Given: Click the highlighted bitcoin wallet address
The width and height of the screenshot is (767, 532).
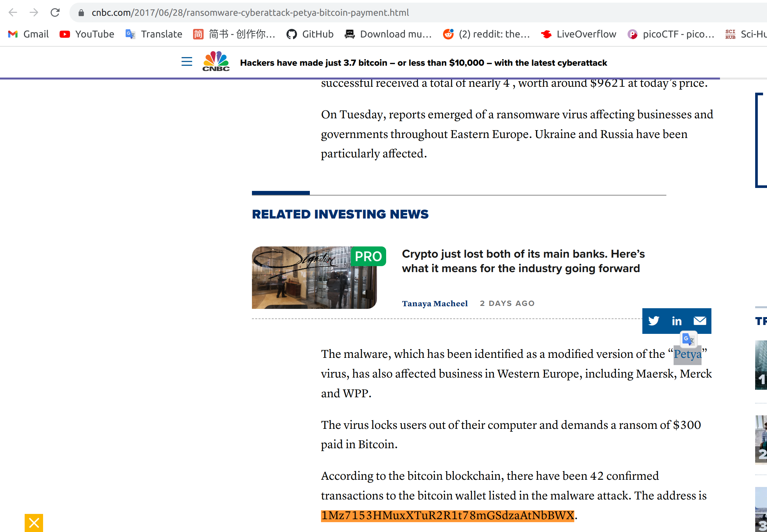Looking at the screenshot, I should (447, 515).
